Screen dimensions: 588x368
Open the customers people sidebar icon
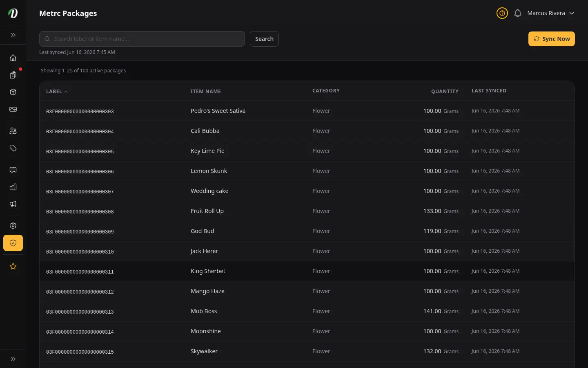click(x=13, y=131)
